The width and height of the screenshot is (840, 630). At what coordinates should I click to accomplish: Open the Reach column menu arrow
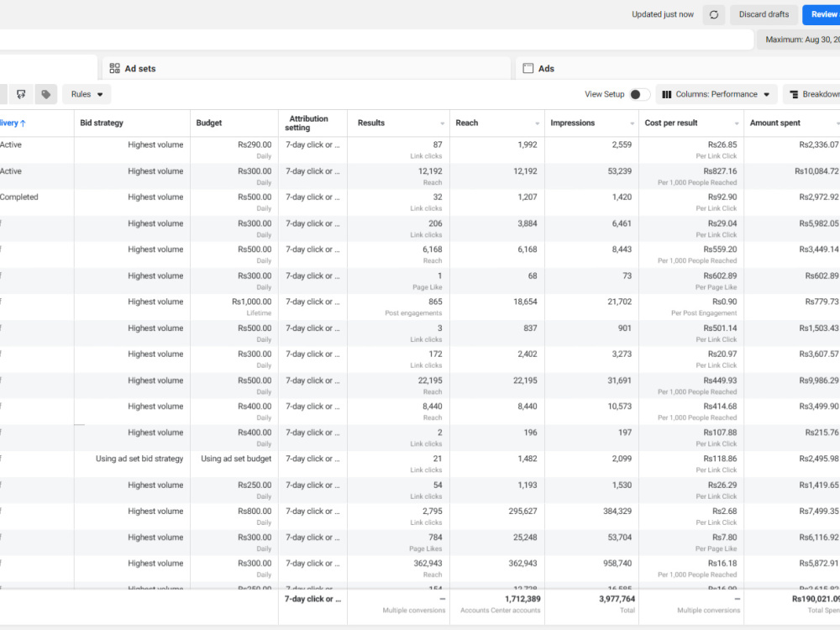click(538, 123)
